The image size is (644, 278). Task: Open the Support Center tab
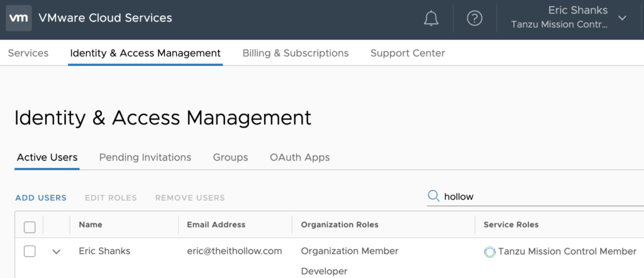pyautogui.click(x=408, y=53)
